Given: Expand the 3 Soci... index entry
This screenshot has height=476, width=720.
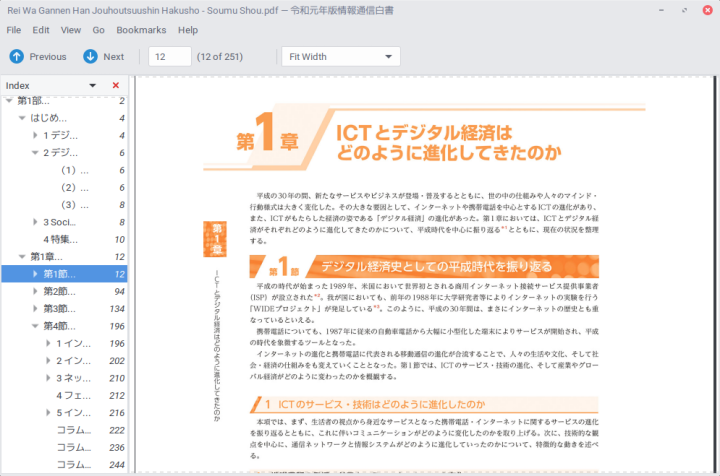Looking at the screenshot, I should click(x=35, y=222).
